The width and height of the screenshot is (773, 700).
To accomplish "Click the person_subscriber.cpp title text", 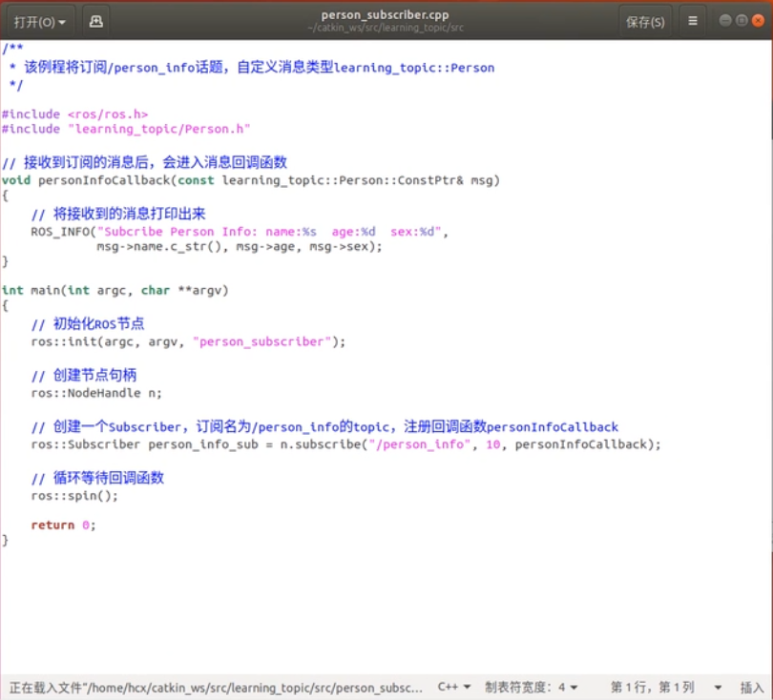I will [385, 14].
